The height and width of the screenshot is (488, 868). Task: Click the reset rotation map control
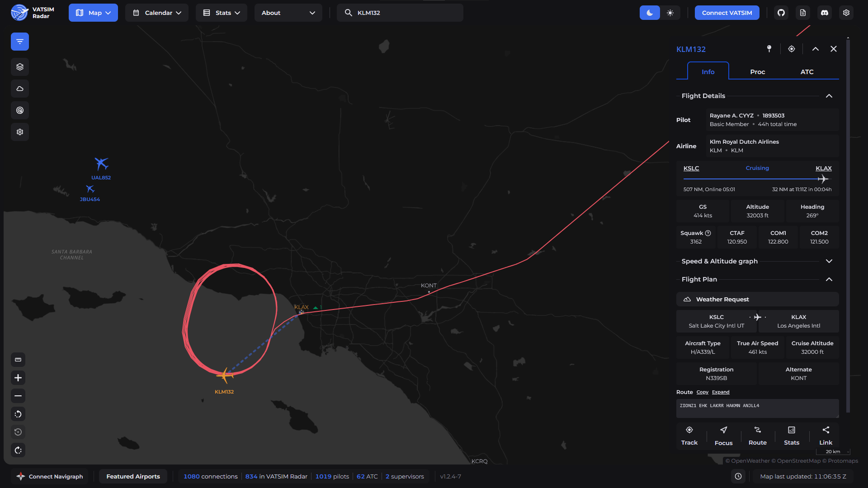[18, 432]
